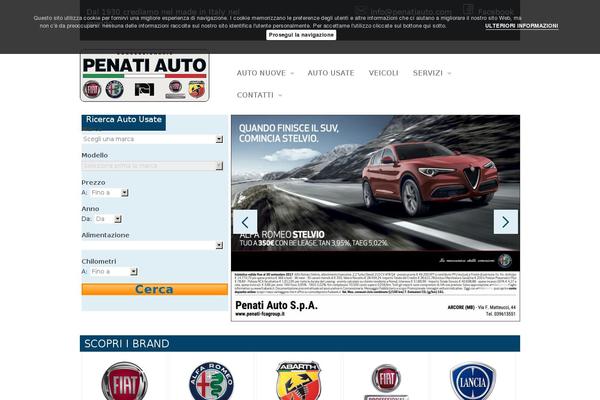Open the Lancia brand logo
The image size is (600, 400).
coord(473,381)
